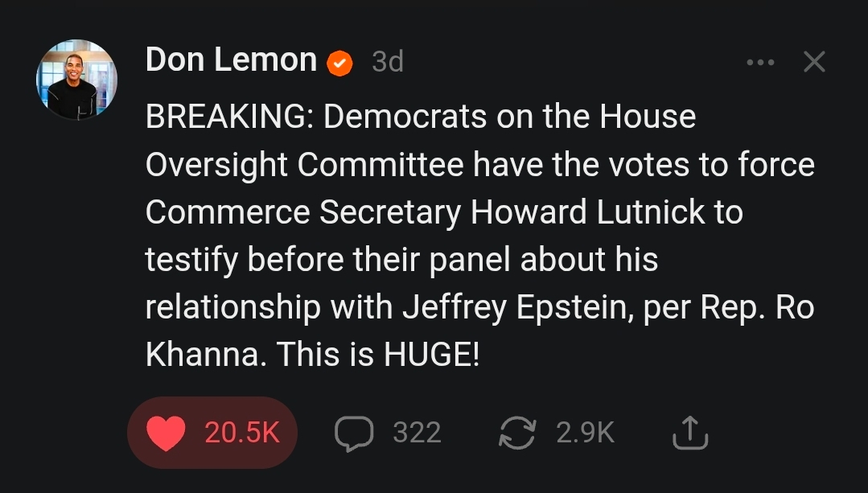
Task: Click the 3d post timestamp
Action: [x=387, y=62]
